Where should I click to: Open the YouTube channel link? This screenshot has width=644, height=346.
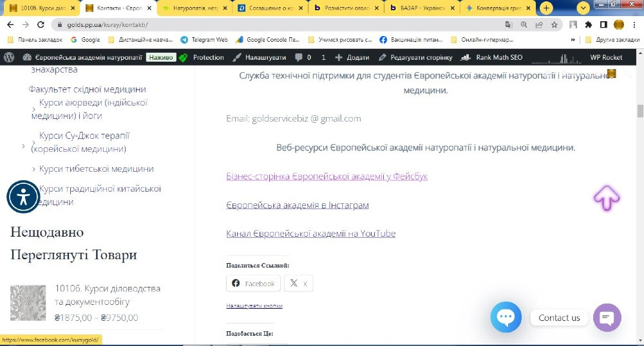tap(311, 233)
